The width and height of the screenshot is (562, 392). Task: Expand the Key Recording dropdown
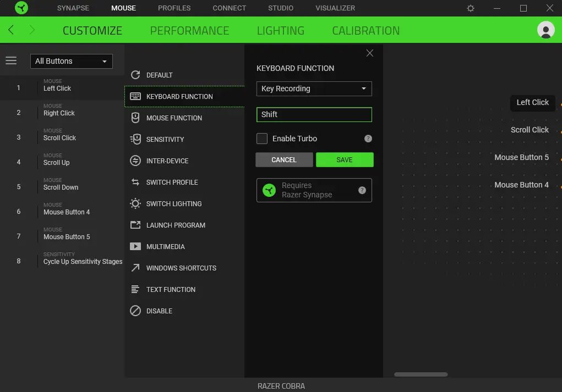point(314,89)
